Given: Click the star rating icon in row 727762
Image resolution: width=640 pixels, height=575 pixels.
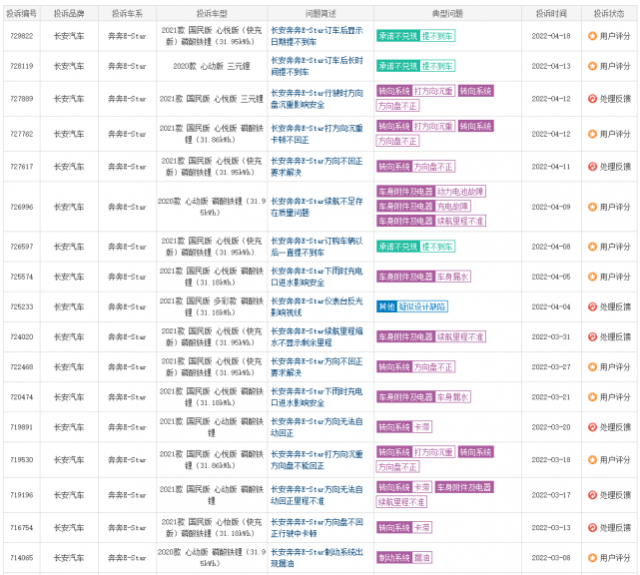Looking at the screenshot, I should [592, 134].
